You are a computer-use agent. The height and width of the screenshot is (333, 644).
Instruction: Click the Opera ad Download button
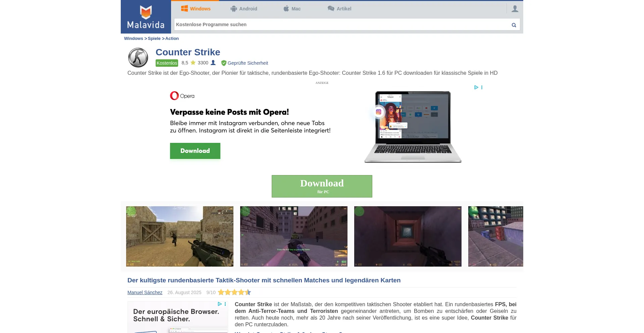195,151
